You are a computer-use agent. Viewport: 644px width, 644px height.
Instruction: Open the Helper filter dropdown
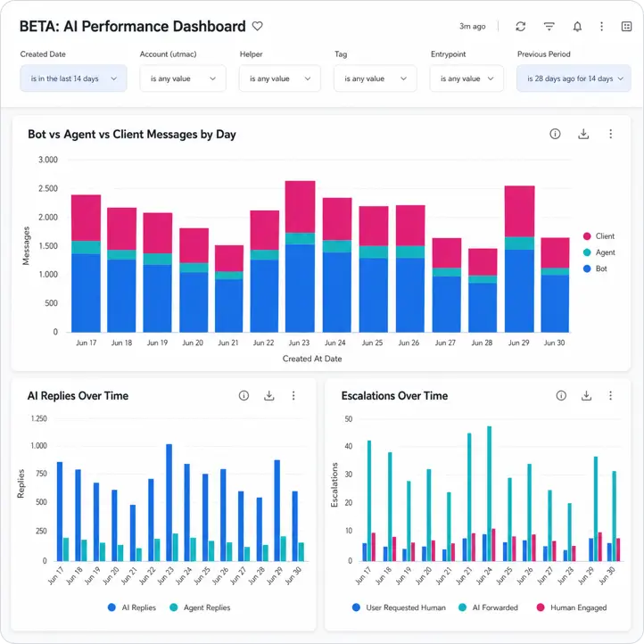pyautogui.click(x=280, y=78)
